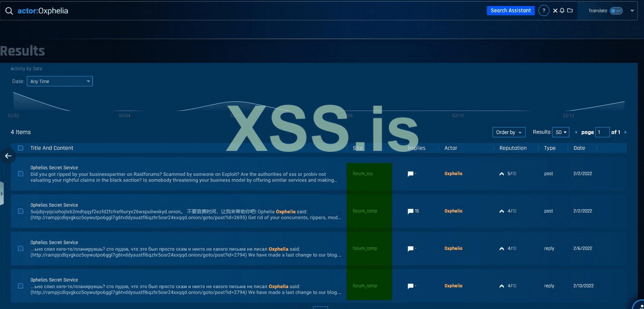
Task: Click forum_xss site cell
Action: point(363,174)
